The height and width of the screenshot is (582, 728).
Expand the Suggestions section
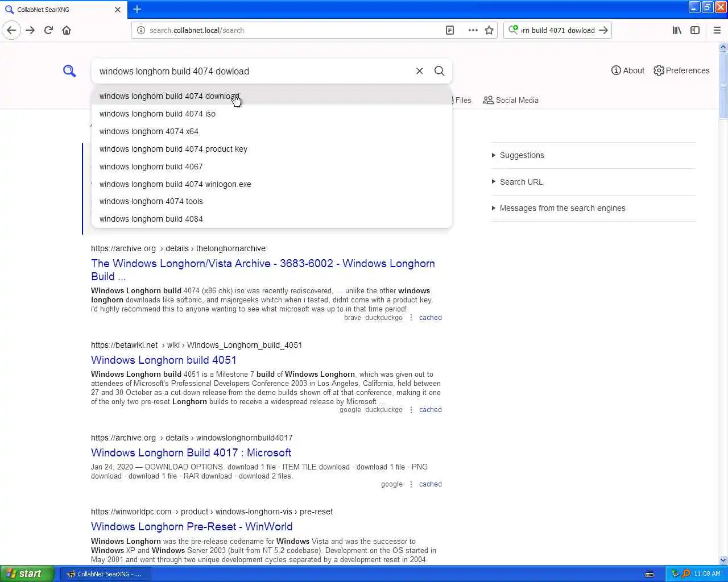click(593, 155)
